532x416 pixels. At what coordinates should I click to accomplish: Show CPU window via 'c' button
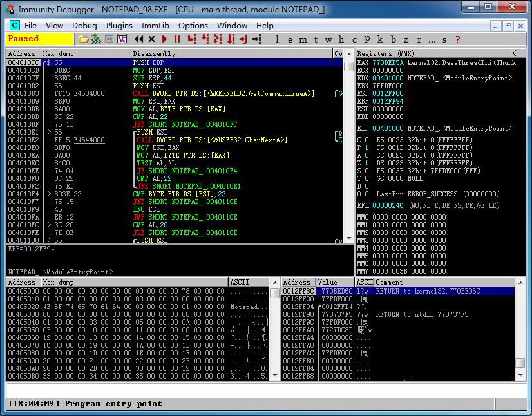tap(354, 40)
